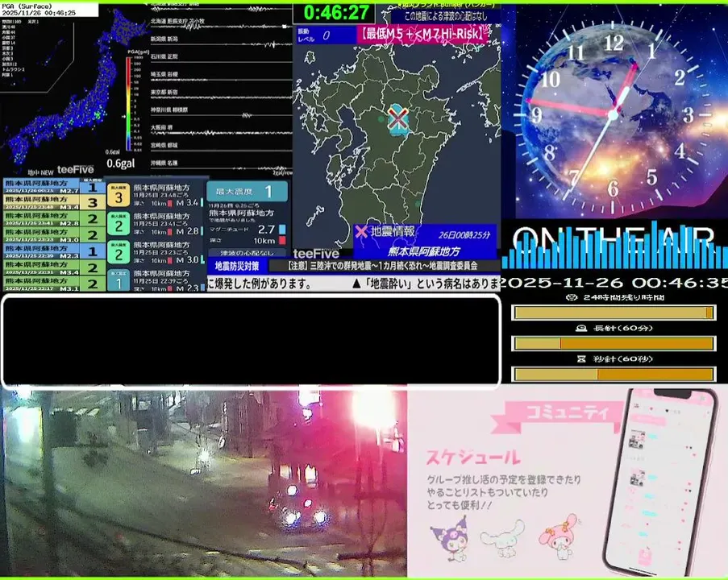The image size is (728, 580).
Task: Select the M3.4 row at 23:48 in left list
Action: 54,202
